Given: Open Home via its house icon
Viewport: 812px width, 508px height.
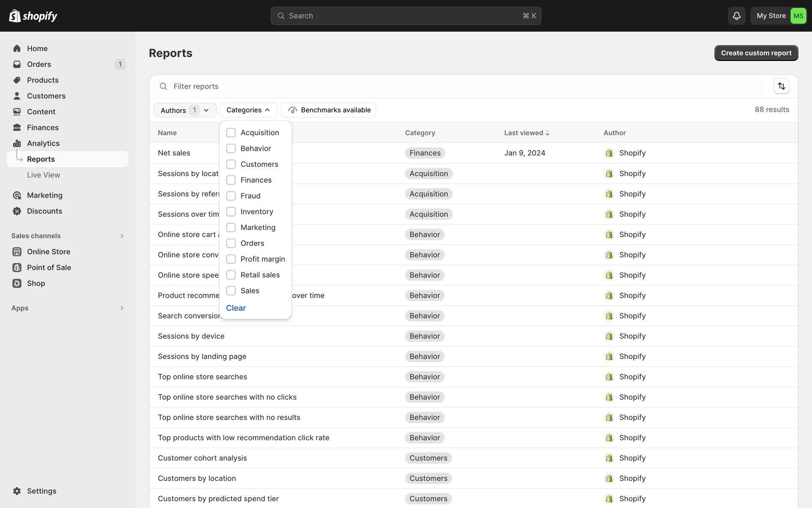Looking at the screenshot, I should (17, 49).
